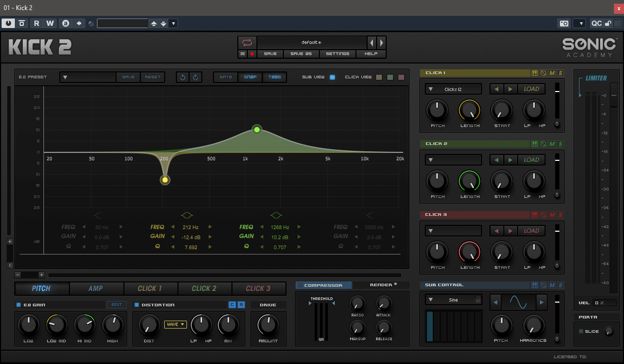Expand the Wave distortion type dropdown
This screenshot has width=624, height=364.
coord(175,324)
